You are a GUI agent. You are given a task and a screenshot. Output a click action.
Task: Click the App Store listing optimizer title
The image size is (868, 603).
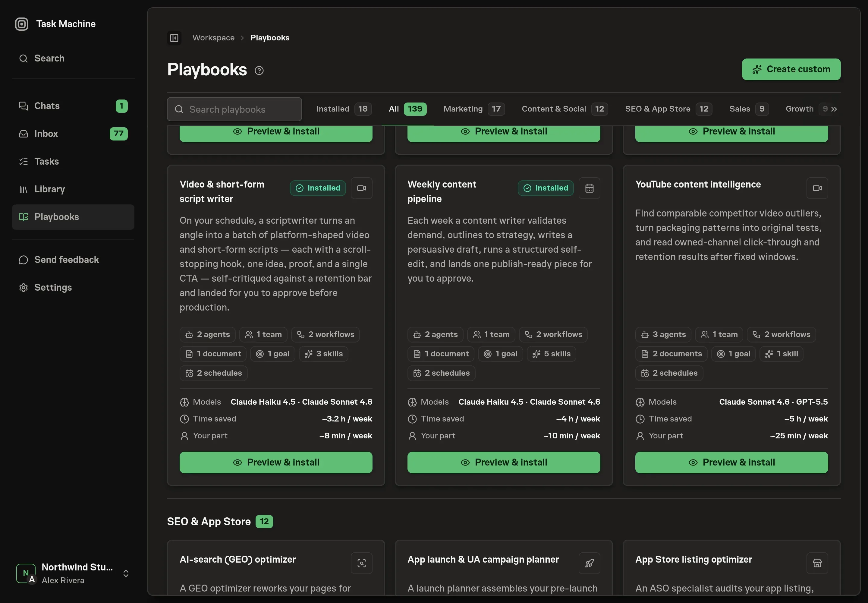[x=693, y=560]
